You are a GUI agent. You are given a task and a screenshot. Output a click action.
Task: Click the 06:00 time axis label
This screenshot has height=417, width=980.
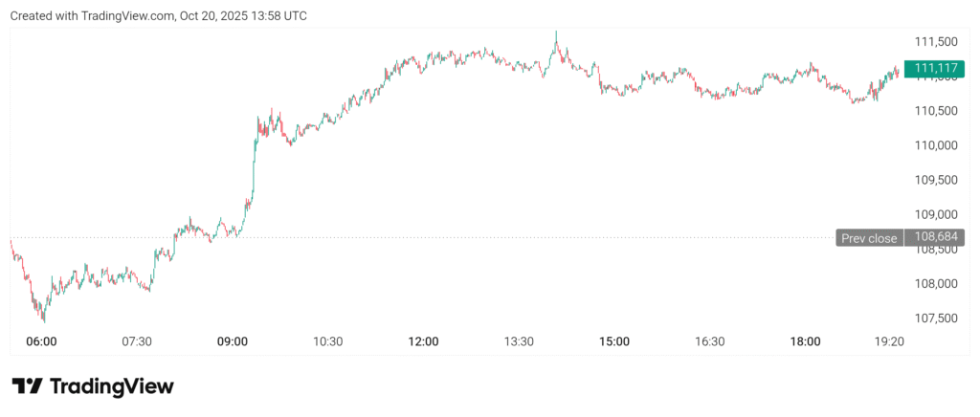(x=42, y=341)
